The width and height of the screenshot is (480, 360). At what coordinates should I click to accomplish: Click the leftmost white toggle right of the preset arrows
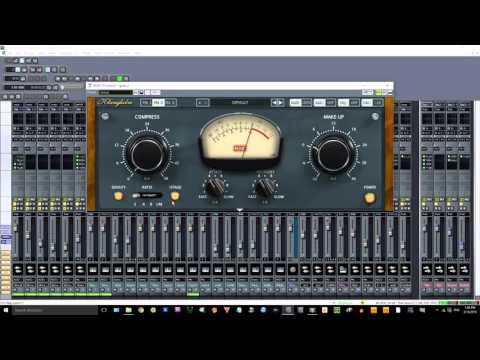pos(295,103)
